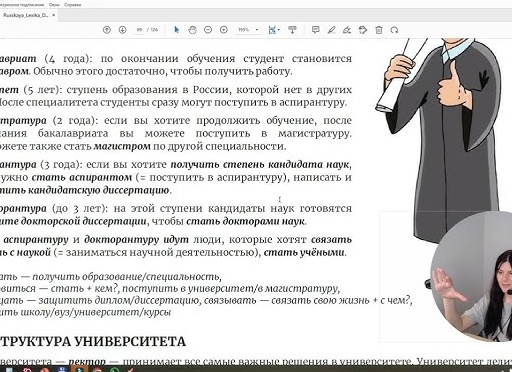The height and width of the screenshot is (372, 512).
Task: Zoom out with the minus icon
Action: pyautogui.click(x=208, y=30)
